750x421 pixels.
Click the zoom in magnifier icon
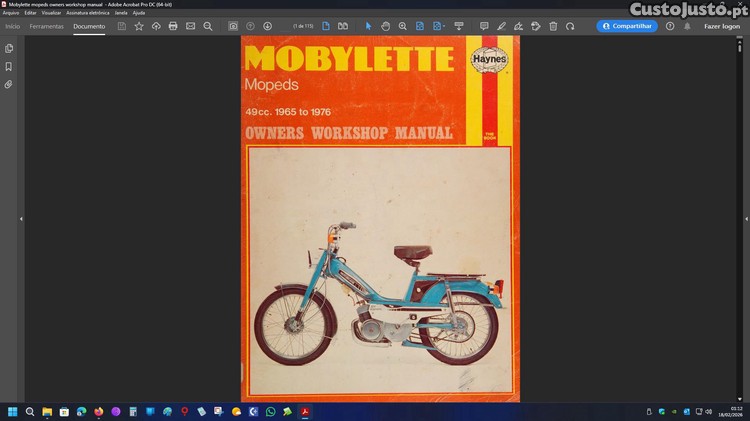[402, 26]
